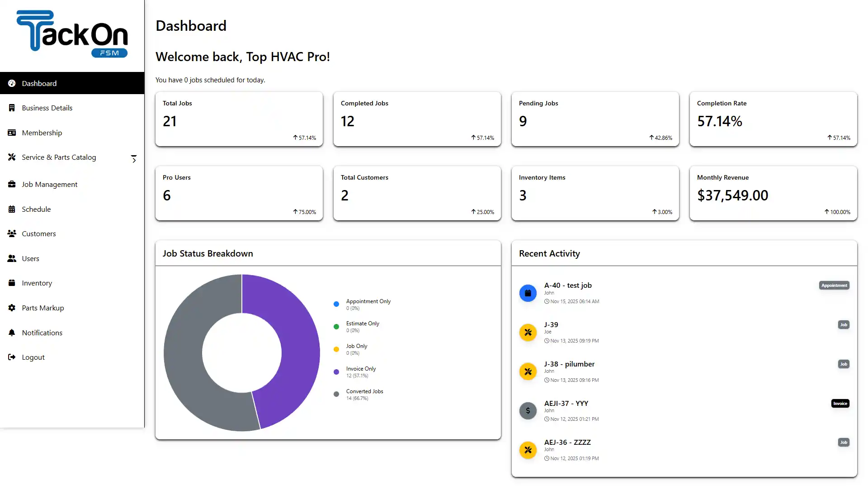
Task: Click the Notifications bell icon
Action: (x=12, y=332)
